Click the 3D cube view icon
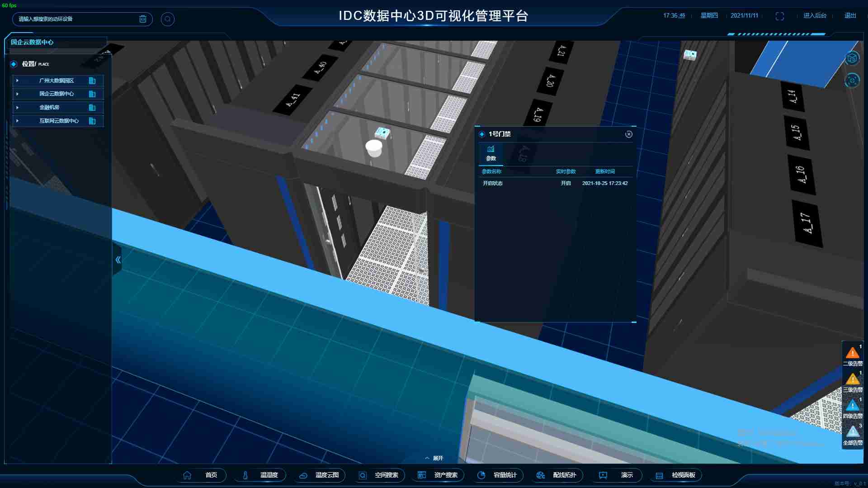 pyautogui.click(x=852, y=58)
